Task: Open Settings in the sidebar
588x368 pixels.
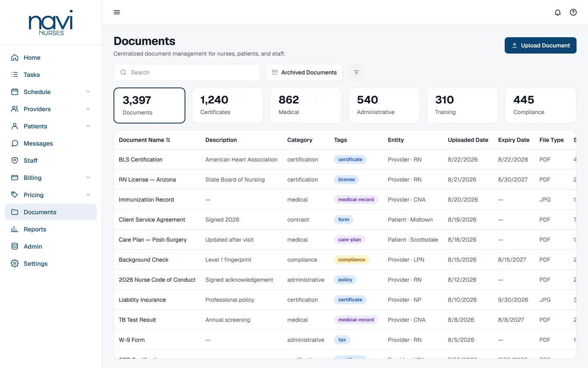Action: click(51, 264)
